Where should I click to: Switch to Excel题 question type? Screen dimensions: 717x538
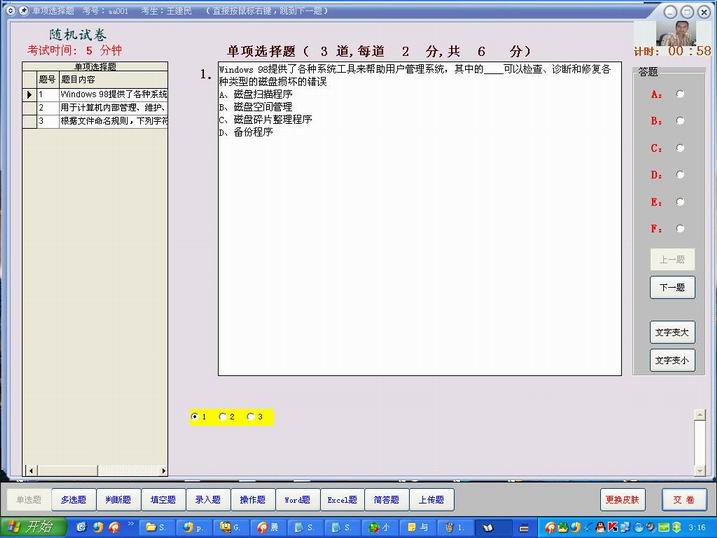click(342, 500)
